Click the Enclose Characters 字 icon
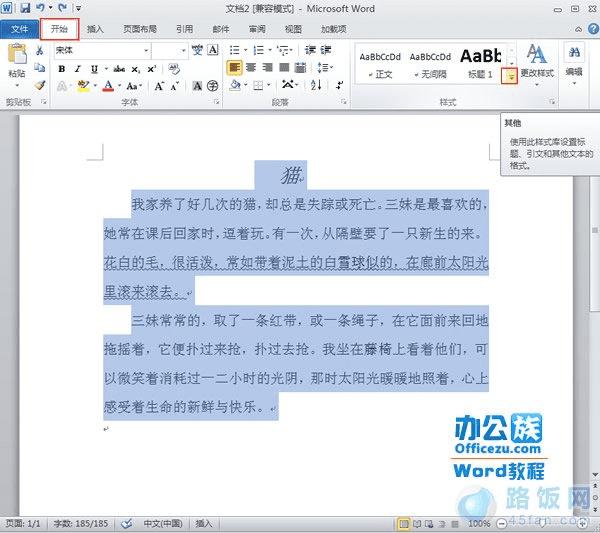This screenshot has width=600, height=533. 212,86
